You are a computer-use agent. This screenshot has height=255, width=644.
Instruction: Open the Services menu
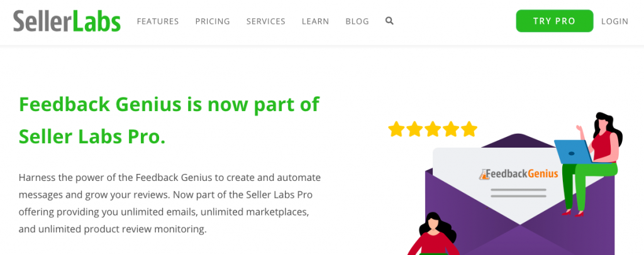point(266,21)
